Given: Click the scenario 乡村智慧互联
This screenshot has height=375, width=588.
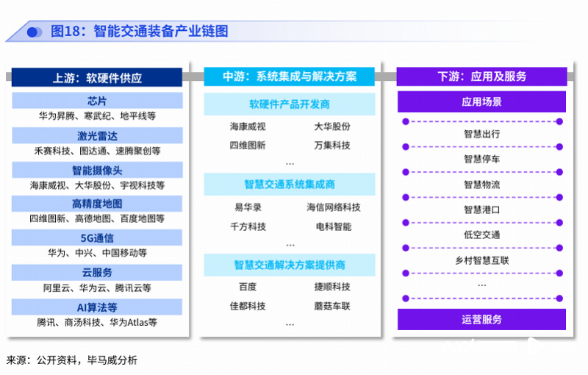Looking at the screenshot, I should click(x=482, y=260).
